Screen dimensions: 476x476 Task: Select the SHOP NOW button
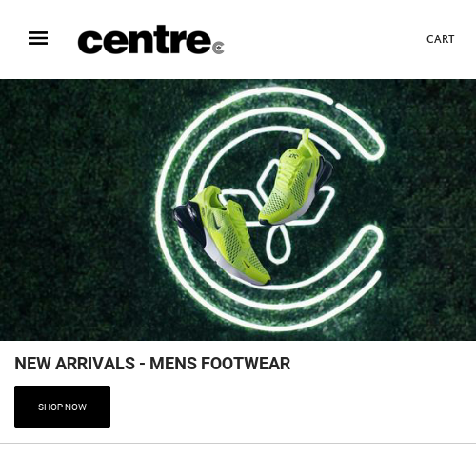[62, 407]
